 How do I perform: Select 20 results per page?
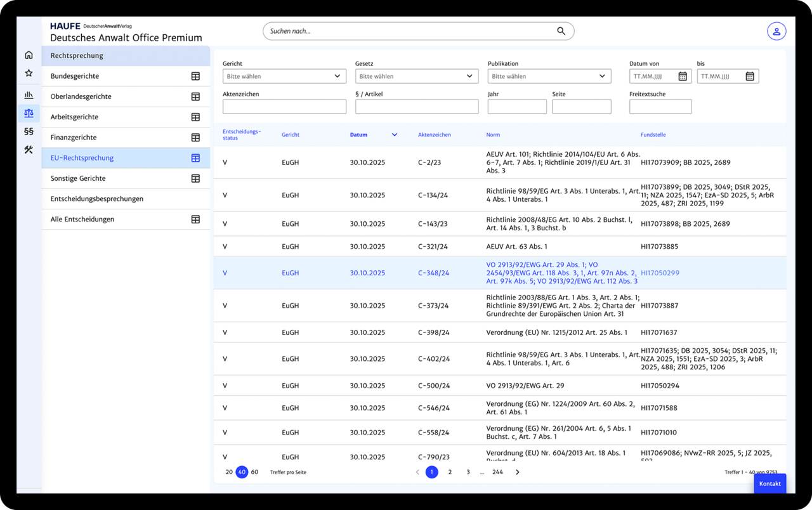point(229,472)
